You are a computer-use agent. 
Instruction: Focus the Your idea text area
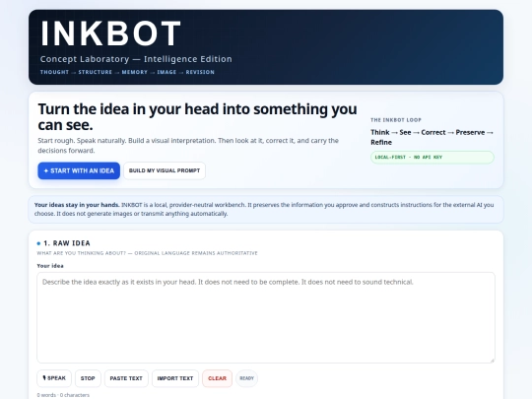[x=266, y=317]
